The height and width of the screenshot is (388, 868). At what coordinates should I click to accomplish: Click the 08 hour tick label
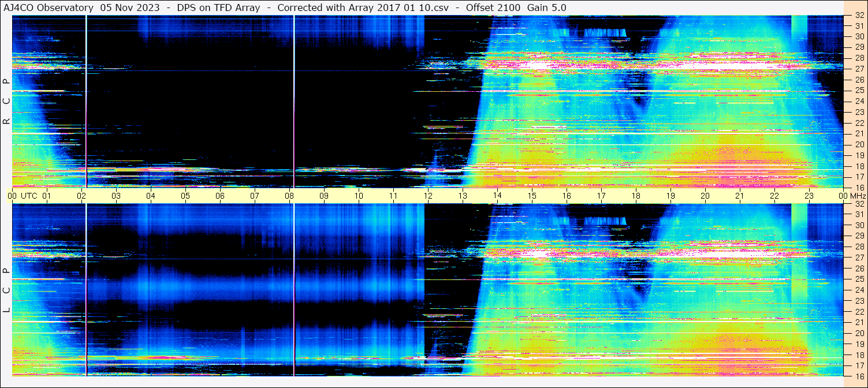(289, 196)
